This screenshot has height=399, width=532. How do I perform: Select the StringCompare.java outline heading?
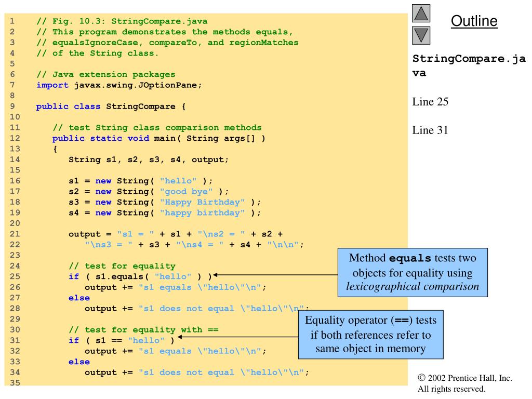469,65
